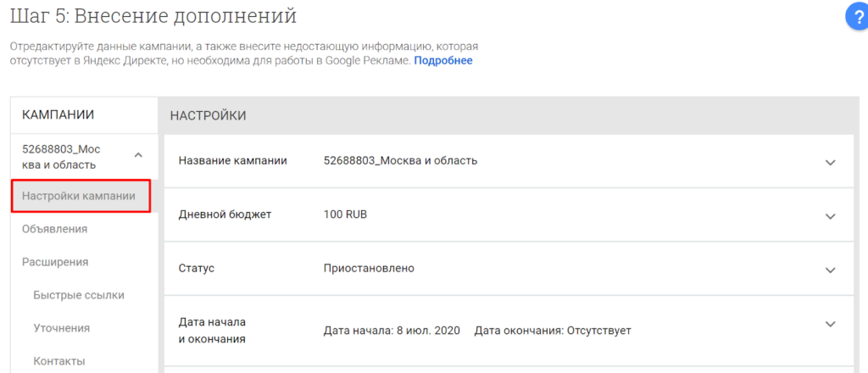Expand the Дата начала и окончания chevron
The width and height of the screenshot is (868, 373).
[830, 323]
